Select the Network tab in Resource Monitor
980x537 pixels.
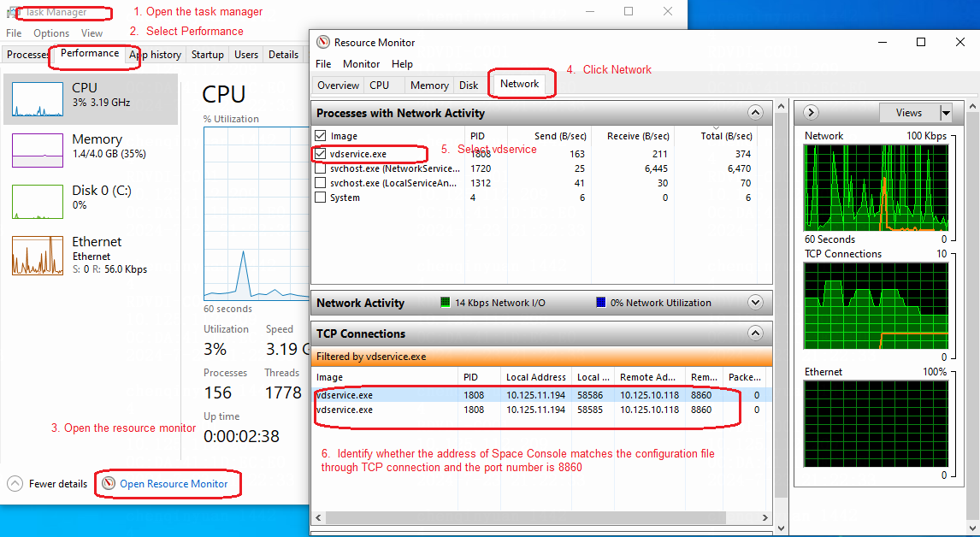(519, 85)
